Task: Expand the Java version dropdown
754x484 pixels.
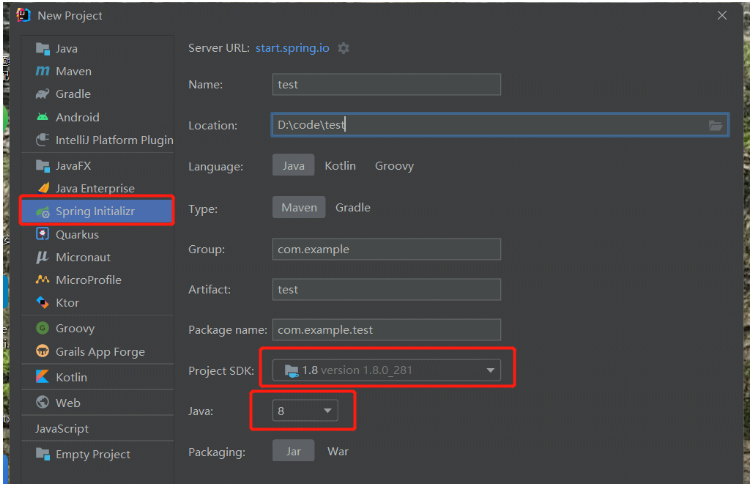Action: pyautogui.click(x=328, y=411)
